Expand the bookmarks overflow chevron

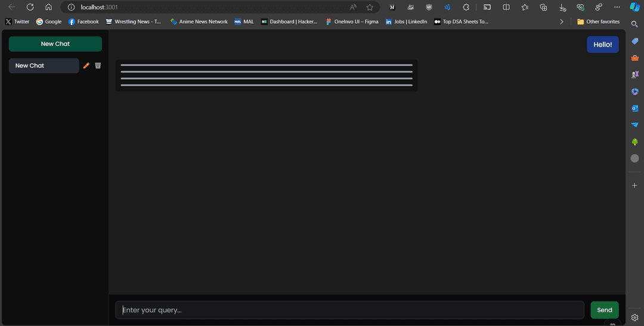561,21
